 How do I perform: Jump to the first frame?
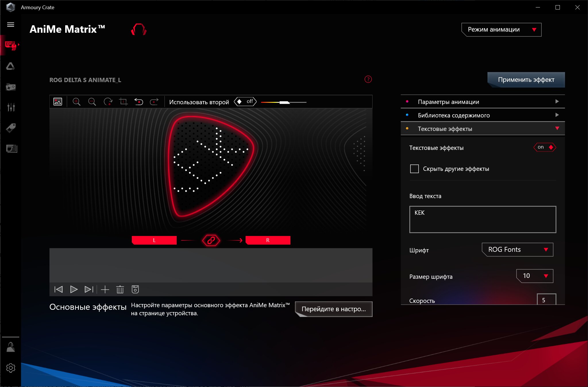coord(59,289)
